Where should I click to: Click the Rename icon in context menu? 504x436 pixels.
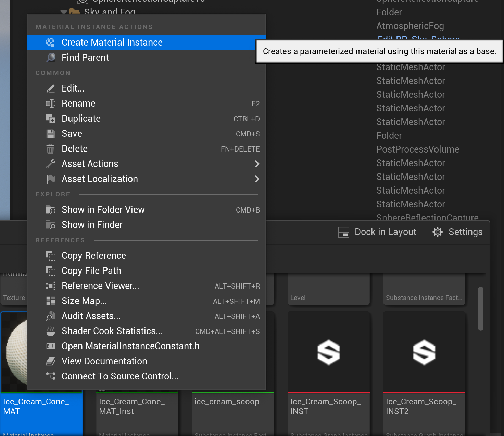[x=51, y=104]
